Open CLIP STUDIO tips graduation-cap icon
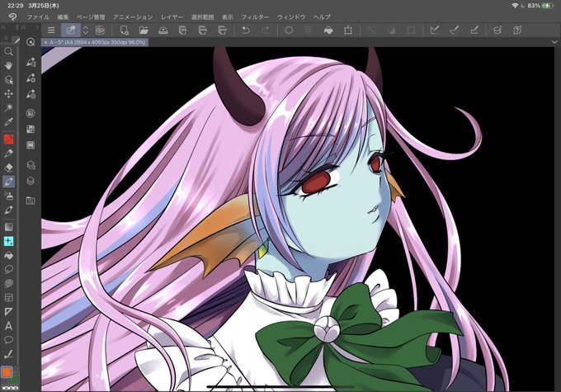 tap(497, 30)
